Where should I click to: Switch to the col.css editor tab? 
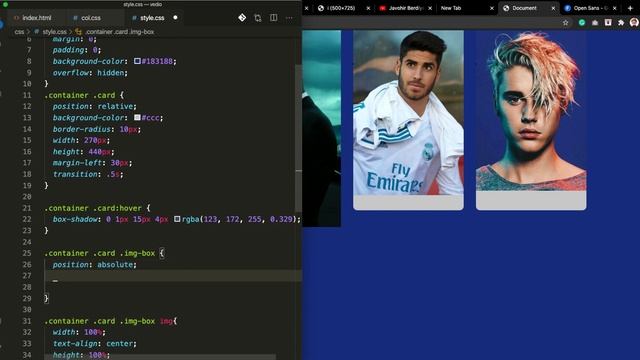(87, 18)
